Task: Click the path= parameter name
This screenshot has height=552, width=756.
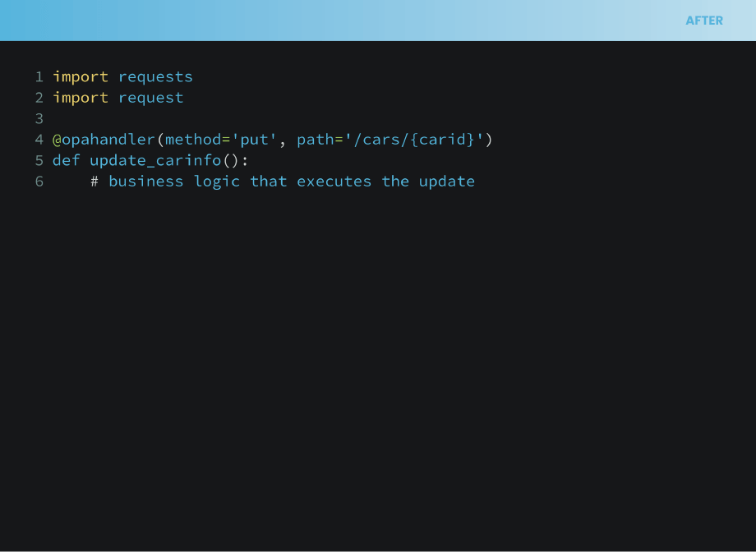Action: (x=320, y=140)
